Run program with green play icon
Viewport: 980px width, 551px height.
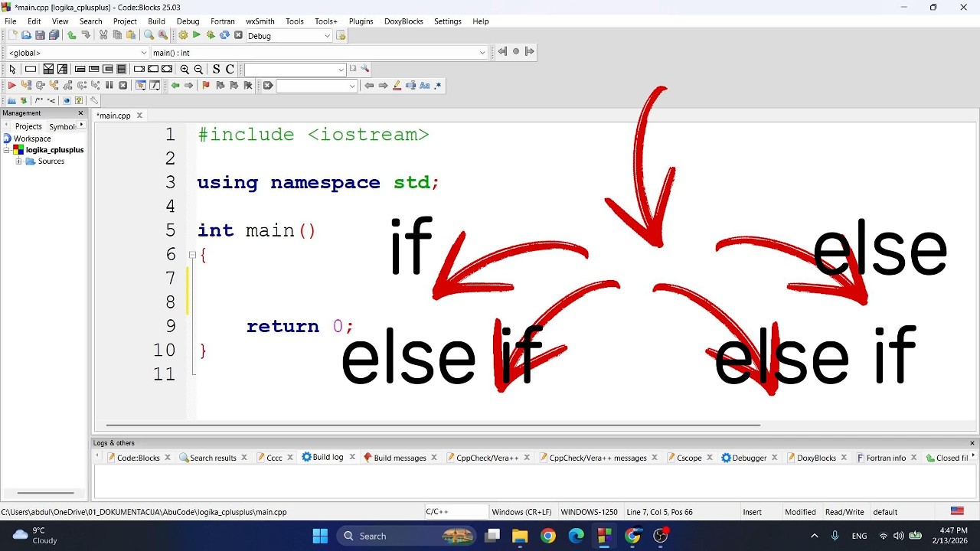[x=197, y=35]
